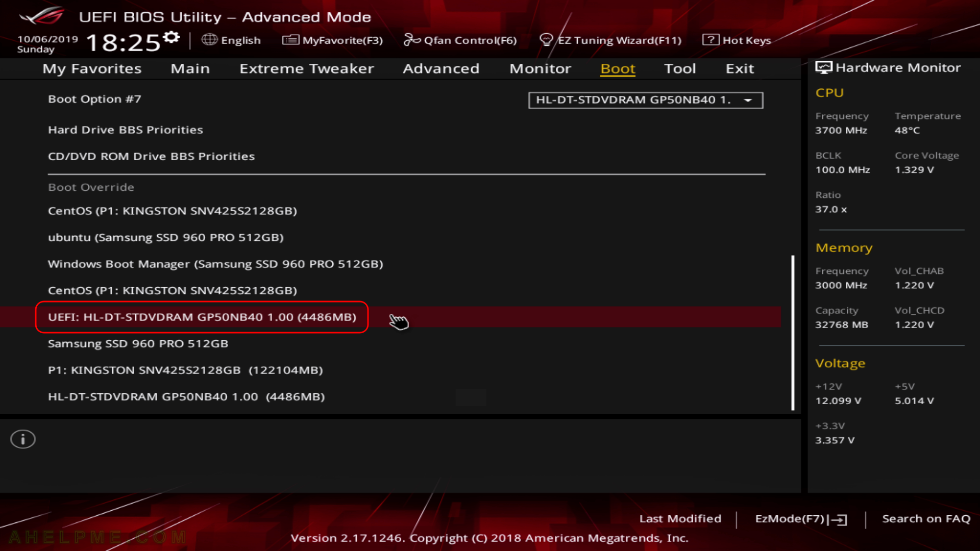Screen dimensions: 980x551
Task: Open the Extreme Tweaker tab
Action: 307,68
